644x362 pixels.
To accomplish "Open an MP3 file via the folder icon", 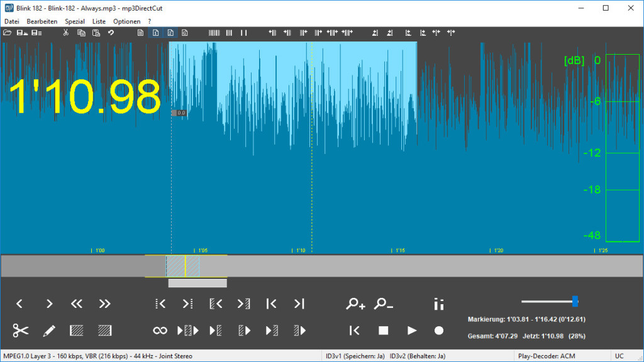I will 6,33.
